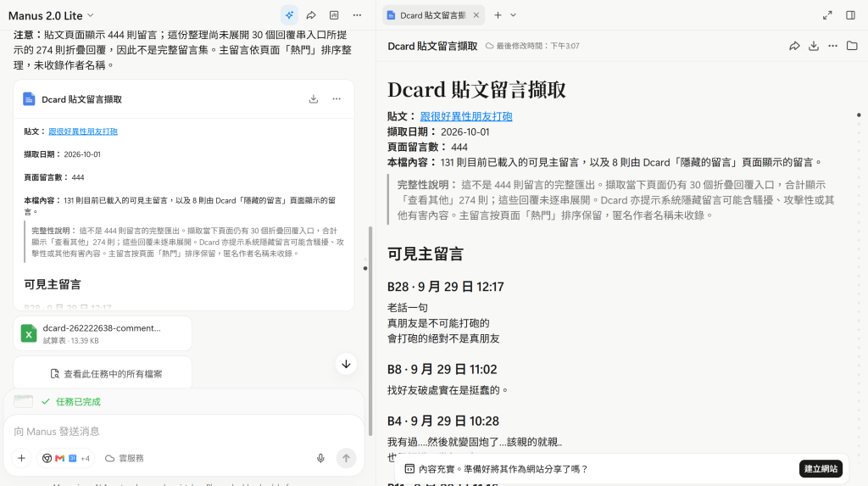Expand the document panel to fullscreen
868x486 pixels.
(827, 15)
